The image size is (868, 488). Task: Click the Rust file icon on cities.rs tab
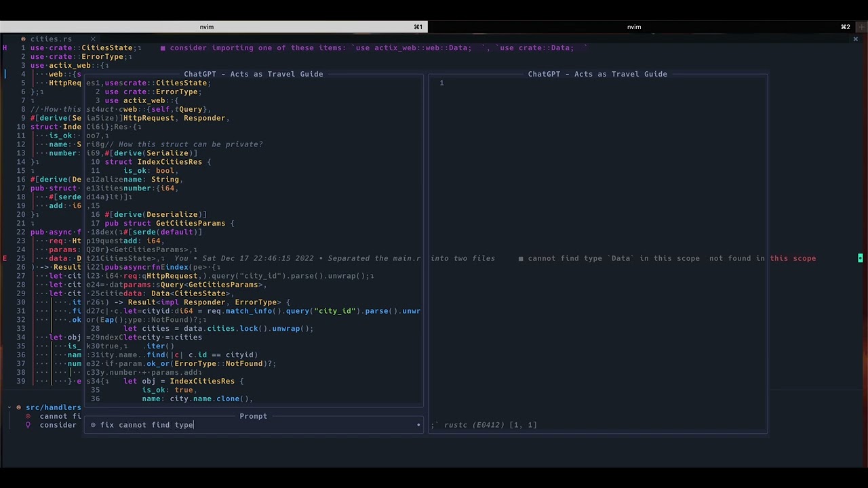point(23,39)
